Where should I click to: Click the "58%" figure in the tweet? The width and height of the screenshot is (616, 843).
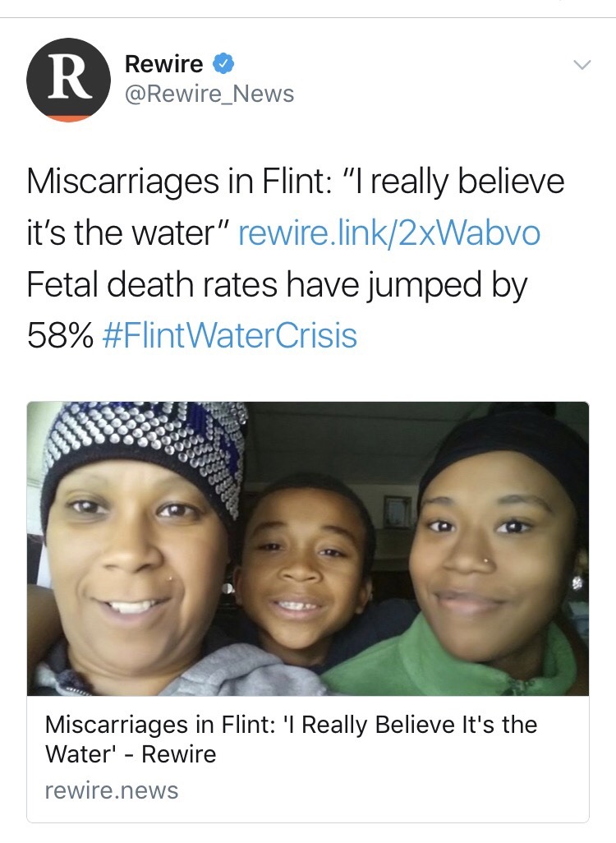pos(59,335)
